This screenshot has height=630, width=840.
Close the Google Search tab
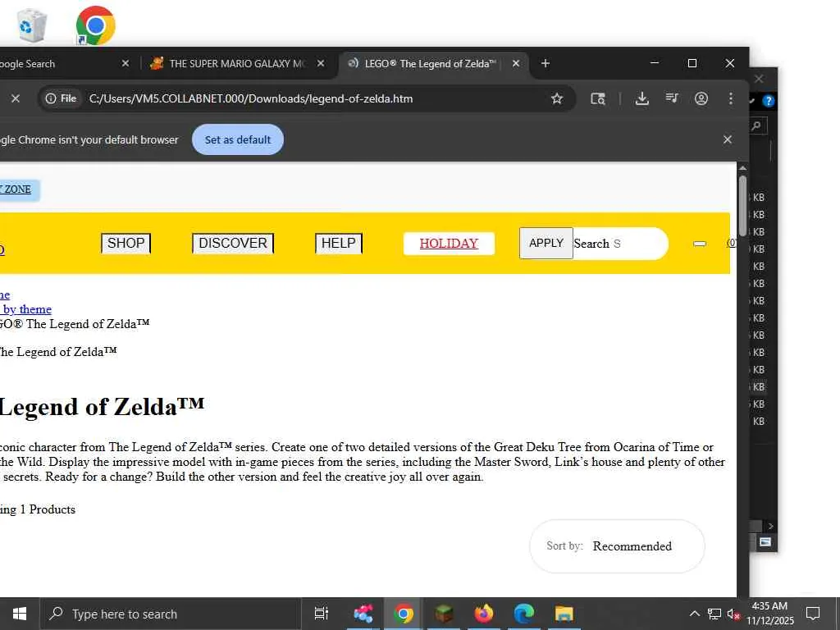tap(126, 63)
